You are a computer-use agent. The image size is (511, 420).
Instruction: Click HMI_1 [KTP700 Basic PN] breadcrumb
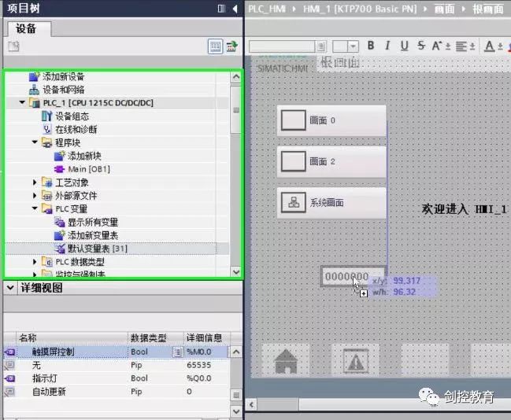[x=360, y=9]
